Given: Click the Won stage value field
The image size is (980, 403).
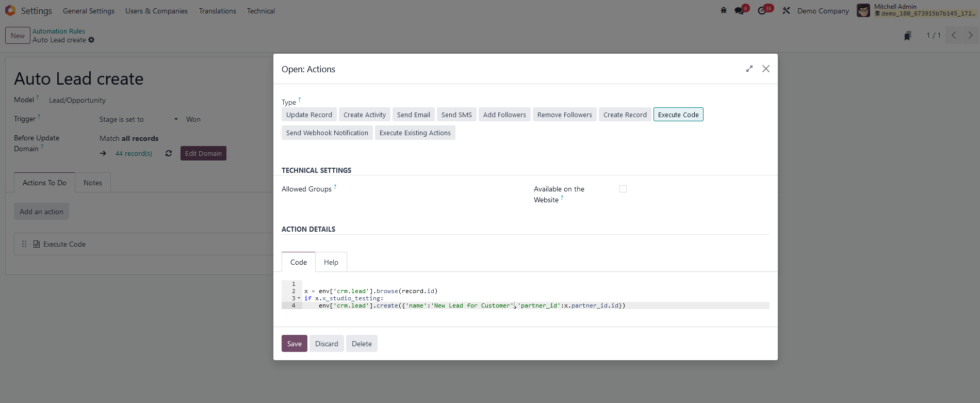Looking at the screenshot, I should (193, 119).
